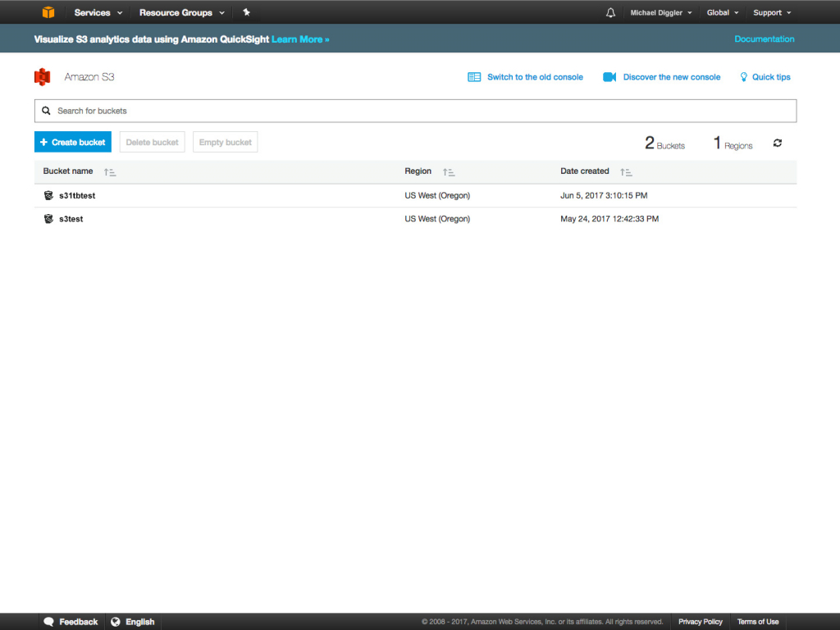Image resolution: width=840 pixels, height=630 pixels.
Task: Expand the Services dropdown menu
Action: pyautogui.click(x=98, y=12)
